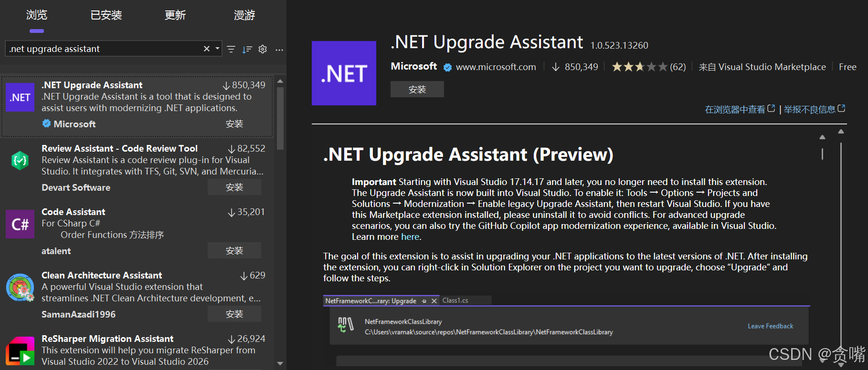The image size is (868, 370).
Task: Select the SamanAzadi1996 publisher name
Action: coord(78,314)
